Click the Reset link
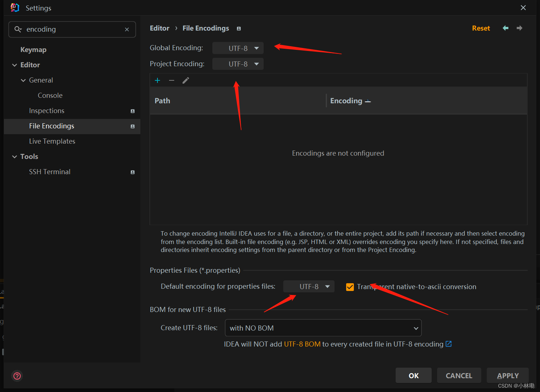 pos(481,28)
